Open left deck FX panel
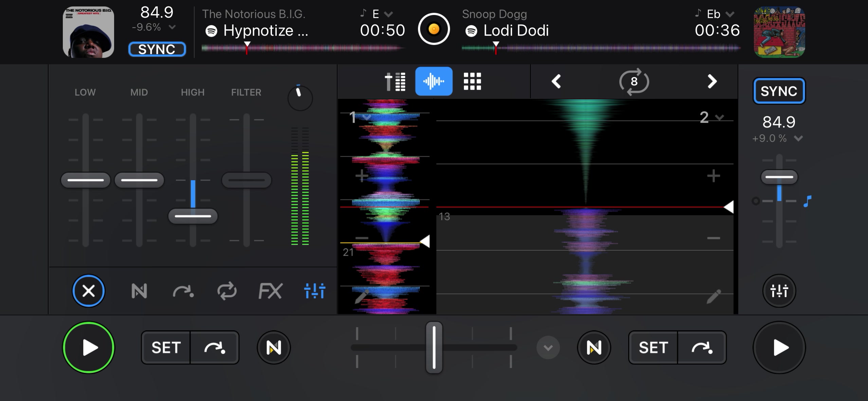Viewport: 868px width, 401px height. (x=270, y=291)
